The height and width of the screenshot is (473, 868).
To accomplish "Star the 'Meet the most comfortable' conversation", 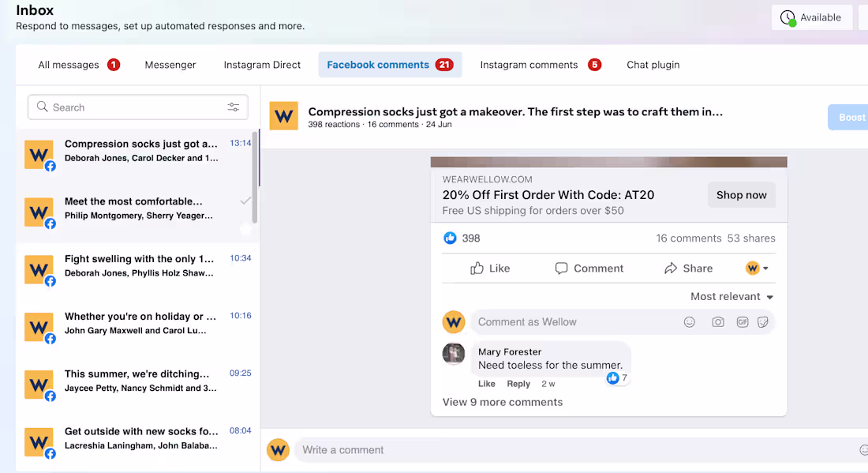I will [x=245, y=228].
